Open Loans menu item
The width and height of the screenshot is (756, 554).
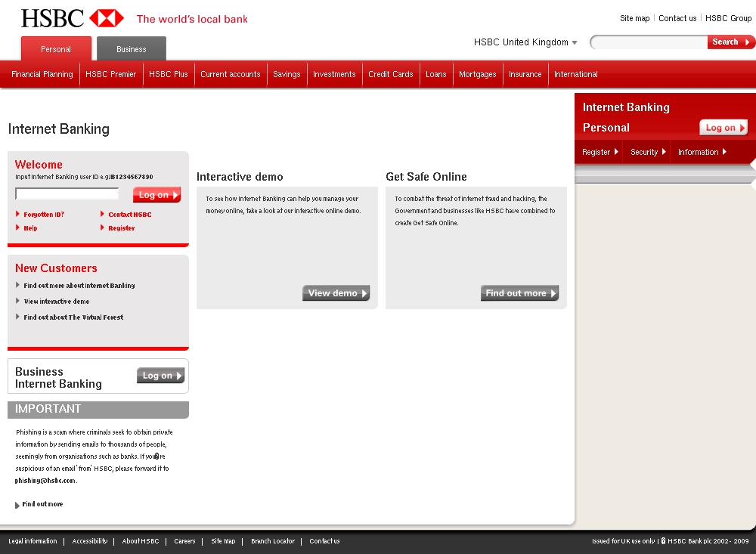click(x=436, y=74)
